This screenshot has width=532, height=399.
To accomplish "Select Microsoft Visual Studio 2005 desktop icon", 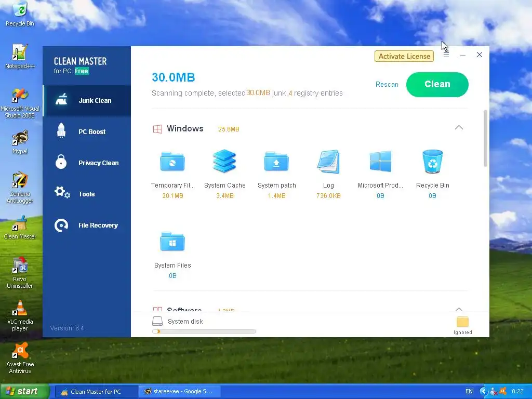I will click(x=20, y=103).
